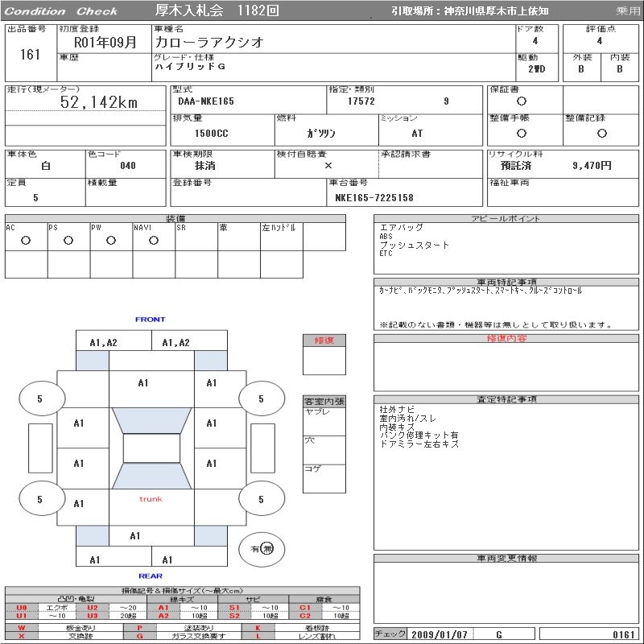Viewport: 644px width, 644px height.
Task: Select lot number 161 under 出品番号
Action: [x=30, y=55]
